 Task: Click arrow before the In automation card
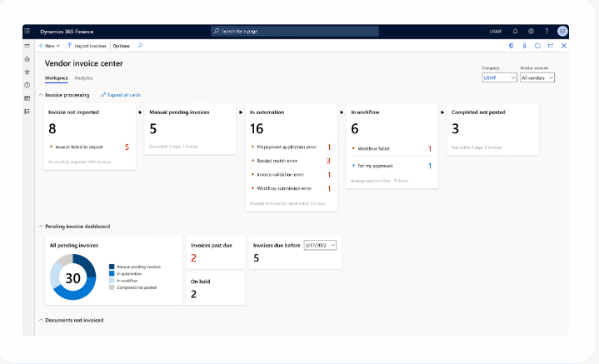click(241, 112)
